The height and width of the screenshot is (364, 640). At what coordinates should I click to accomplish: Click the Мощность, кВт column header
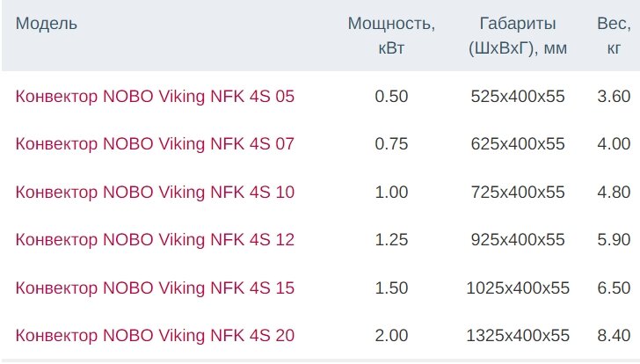click(391, 35)
